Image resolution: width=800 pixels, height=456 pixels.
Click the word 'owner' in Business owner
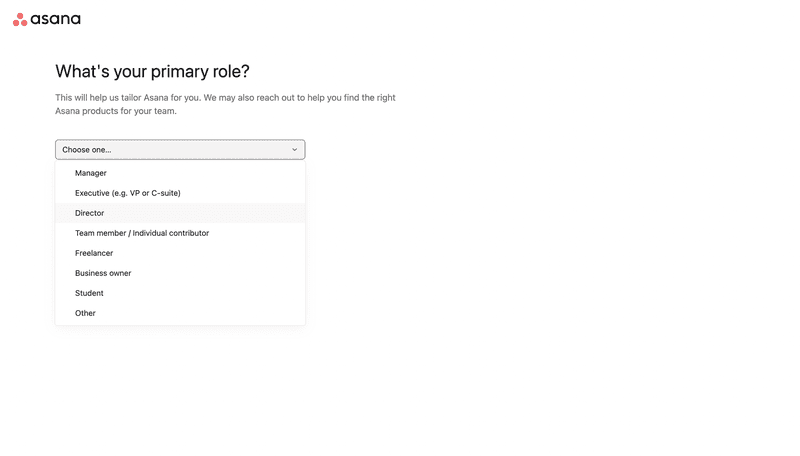pos(118,273)
